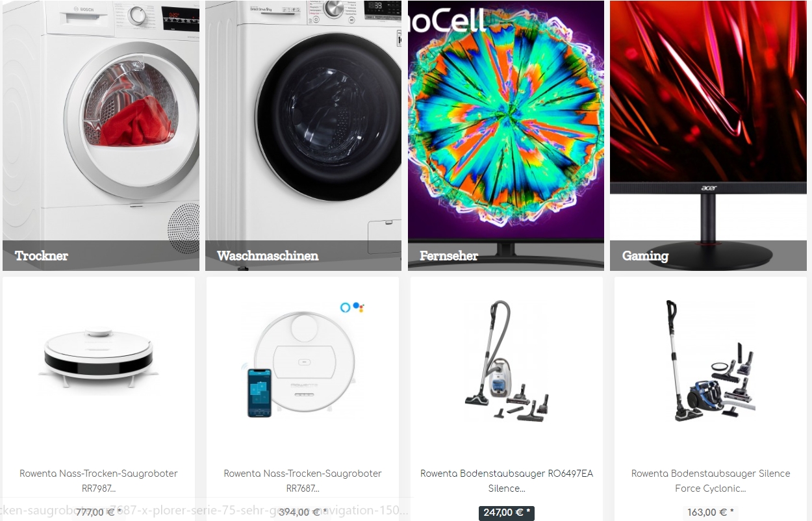Click the smartphone app icon beside robot
The width and height of the screenshot is (812, 521).
[259, 392]
